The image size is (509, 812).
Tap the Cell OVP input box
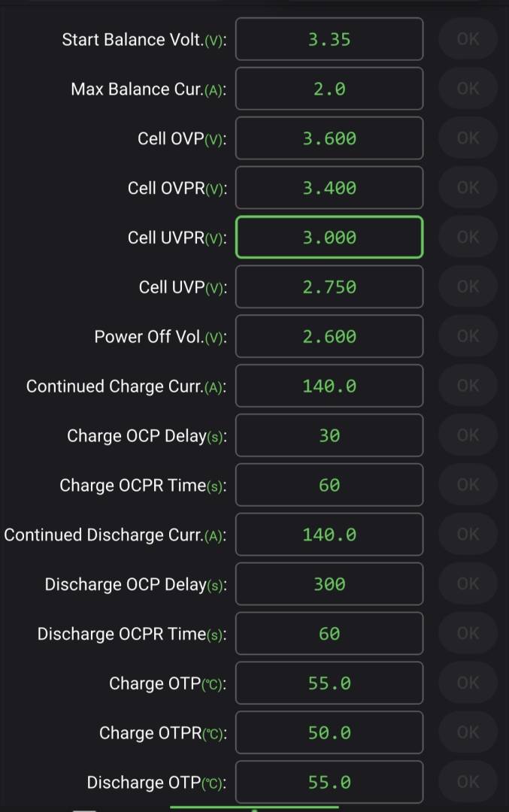[329, 138]
